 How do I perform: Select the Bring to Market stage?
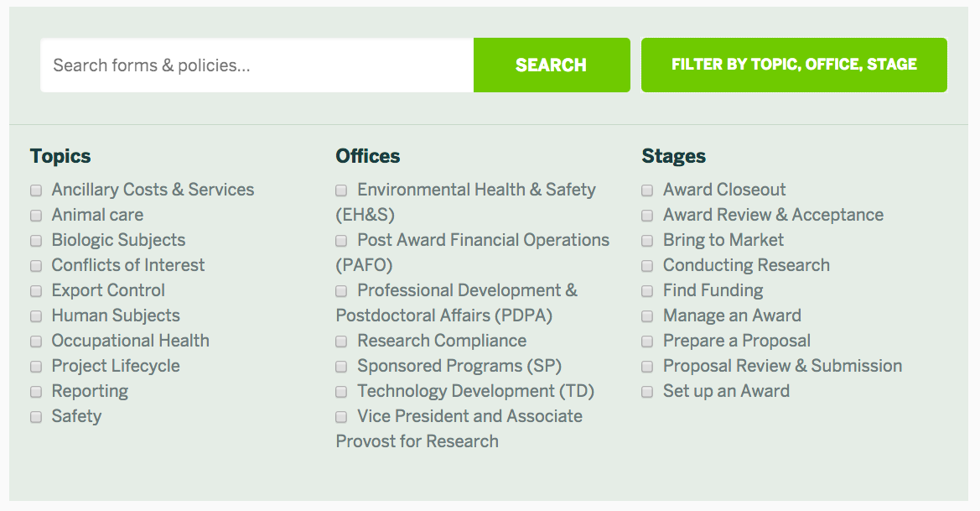647,241
